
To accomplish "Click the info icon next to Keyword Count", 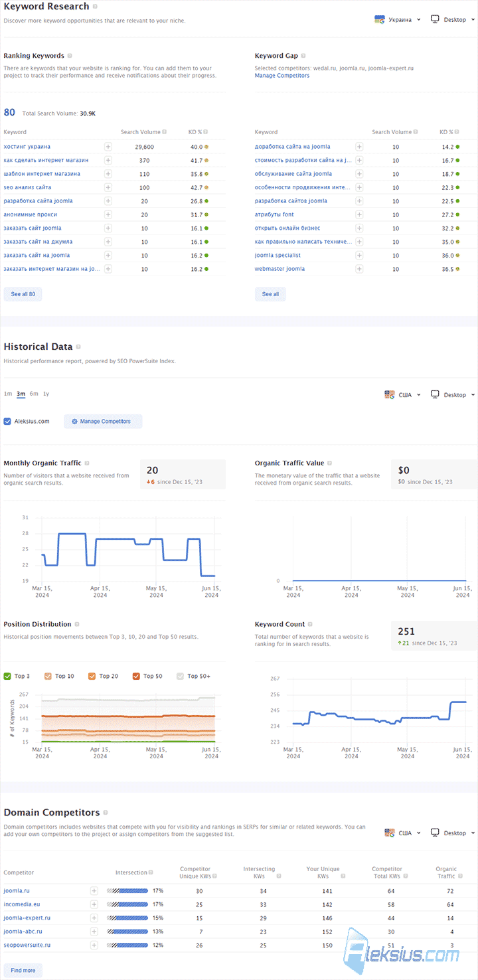I will pyautogui.click(x=311, y=624).
